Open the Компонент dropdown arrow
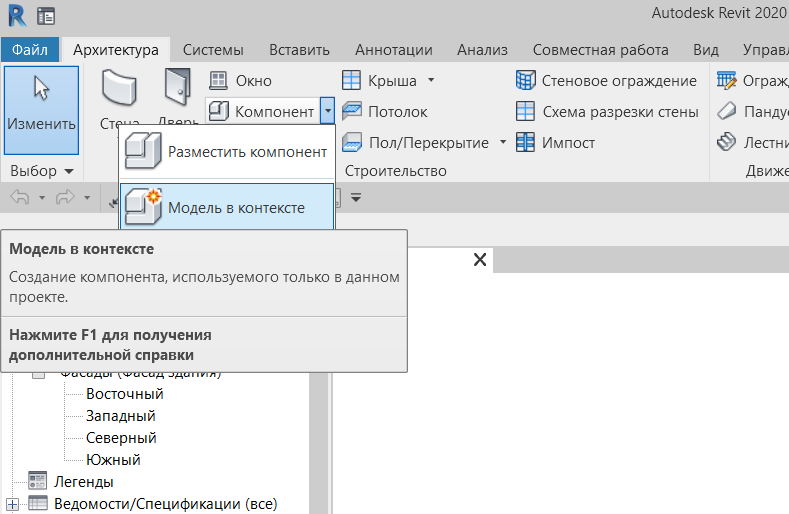 [x=327, y=111]
